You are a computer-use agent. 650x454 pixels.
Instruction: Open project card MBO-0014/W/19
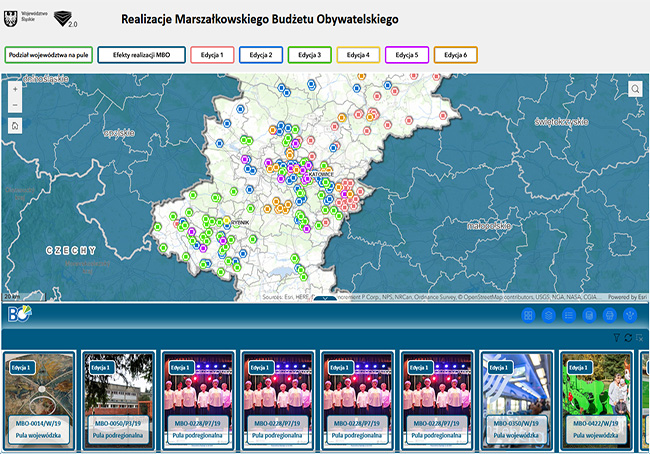39,401
